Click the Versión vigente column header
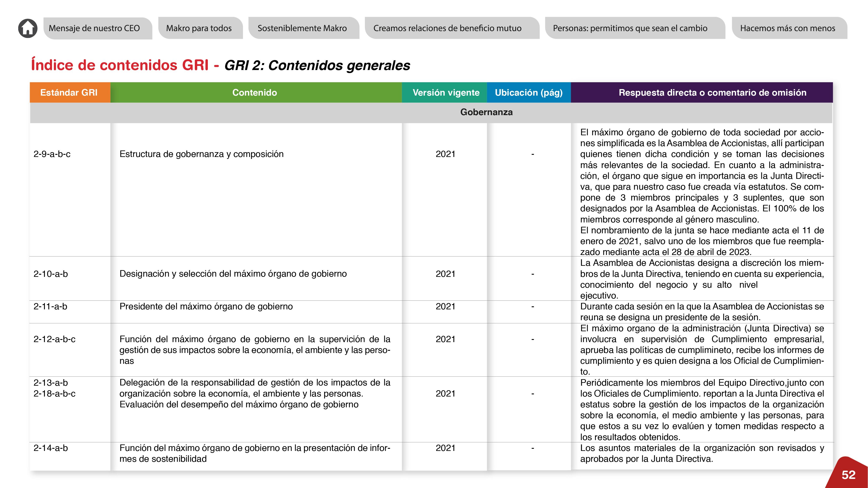 446,93
